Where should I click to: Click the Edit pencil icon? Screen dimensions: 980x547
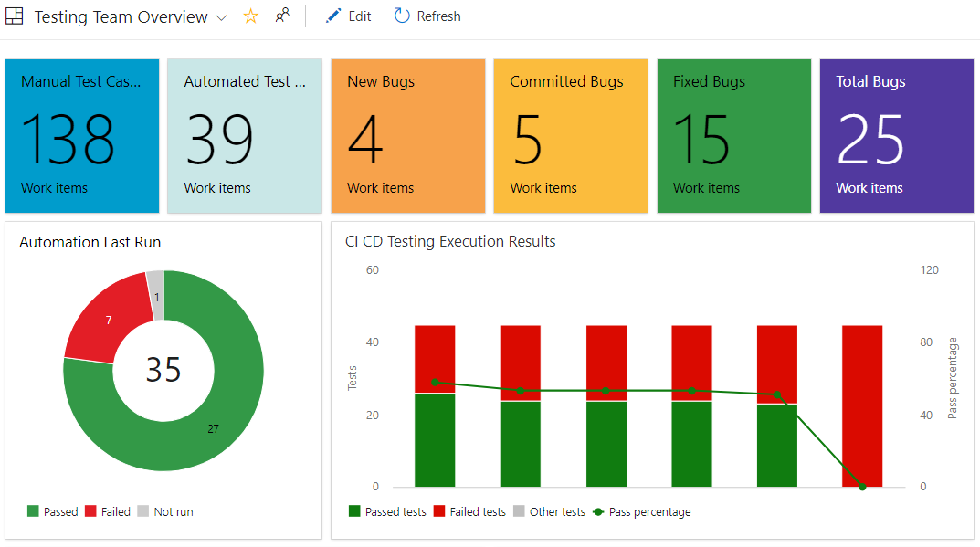(333, 16)
